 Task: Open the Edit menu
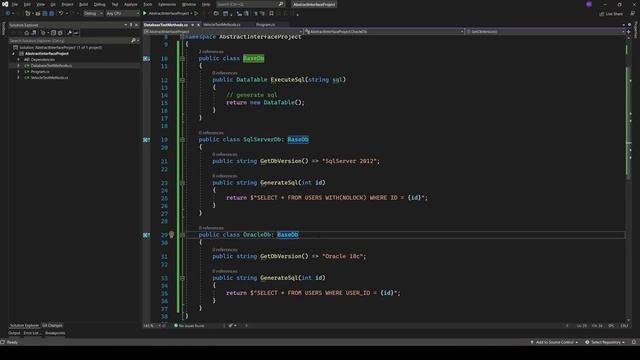pyautogui.click(x=27, y=4)
